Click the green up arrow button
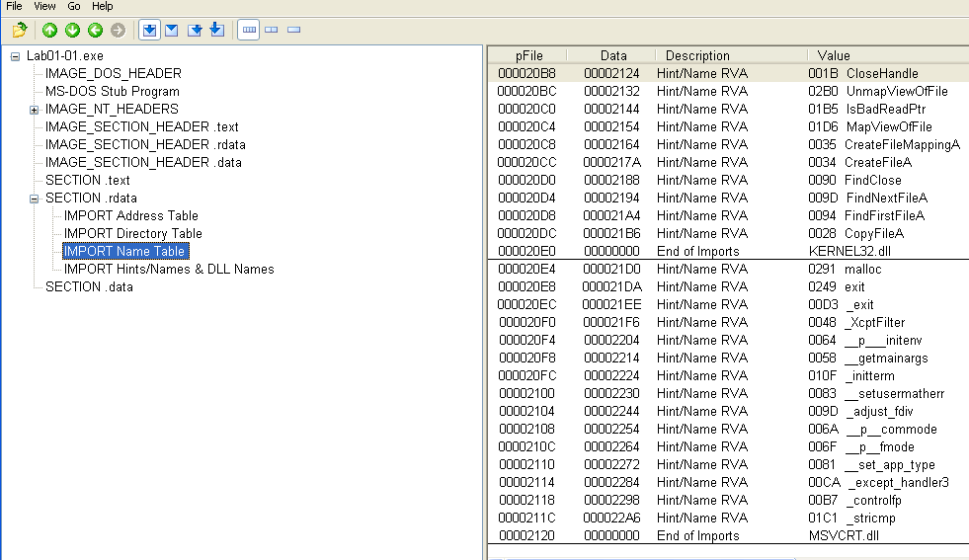This screenshot has height=560, width=969. tap(49, 30)
